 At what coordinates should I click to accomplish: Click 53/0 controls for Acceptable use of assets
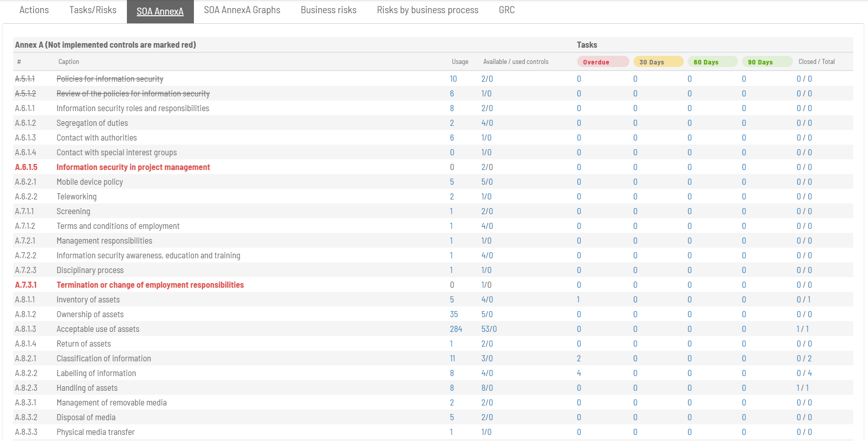pyautogui.click(x=489, y=329)
